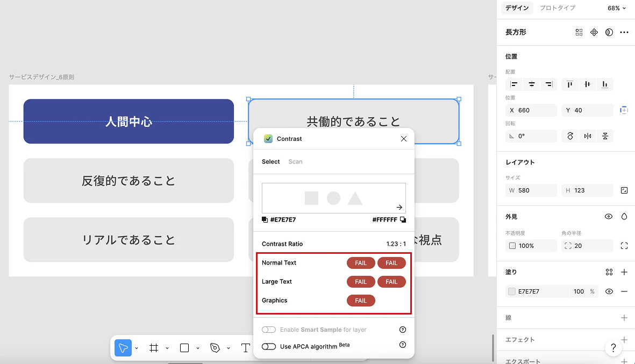The width and height of the screenshot is (635, 364).
Task: Select the Frame tool
Action: pyautogui.click(x=154, y=348)
